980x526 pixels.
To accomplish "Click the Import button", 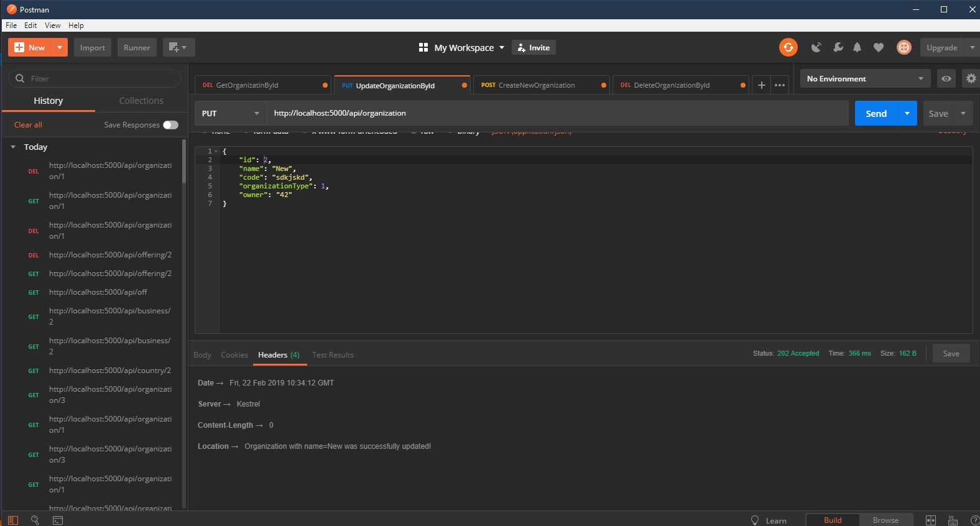I will (93, 47).
